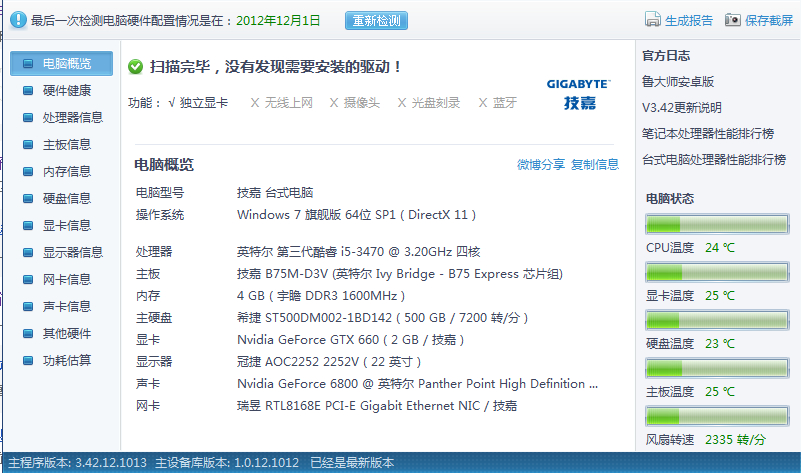Click the icon beside 声卡信息
Image resolution: width=801 pixels, height=473 pixels.
[28, 307]
